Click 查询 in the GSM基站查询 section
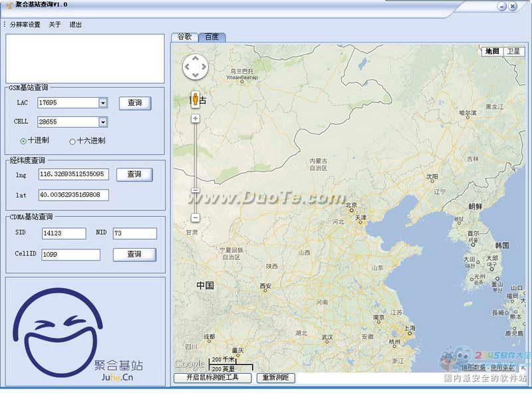Image resolution: width=532 pixels, height=395 pixels. click(x=135, y=103)
